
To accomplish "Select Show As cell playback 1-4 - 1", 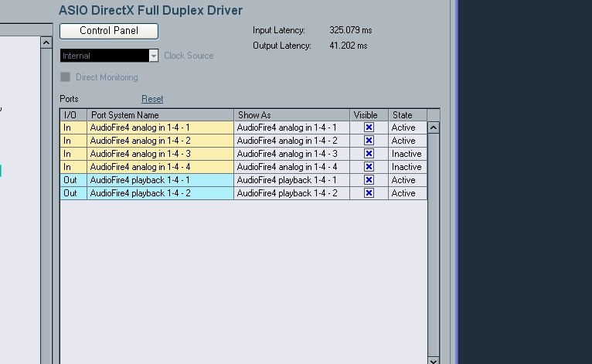I will [x=292, y=180].
